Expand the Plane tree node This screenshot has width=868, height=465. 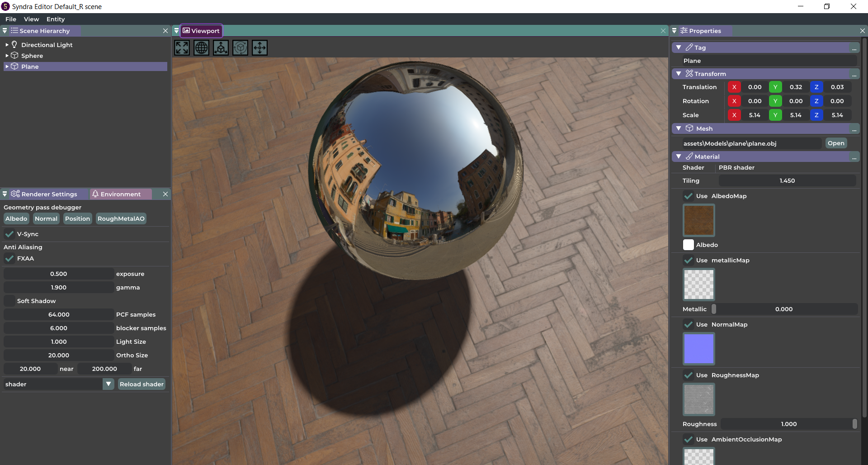click(x=7, y=66)
